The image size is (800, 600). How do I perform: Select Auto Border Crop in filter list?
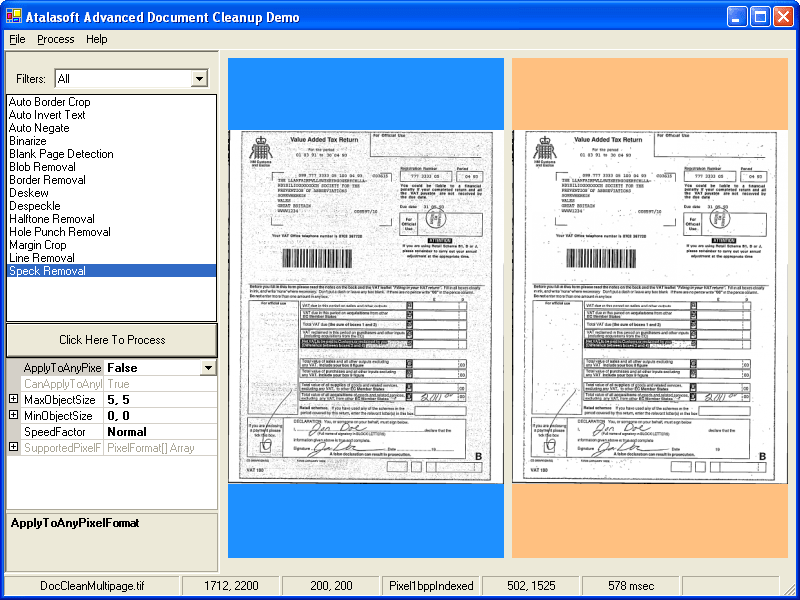pos(50,102)
